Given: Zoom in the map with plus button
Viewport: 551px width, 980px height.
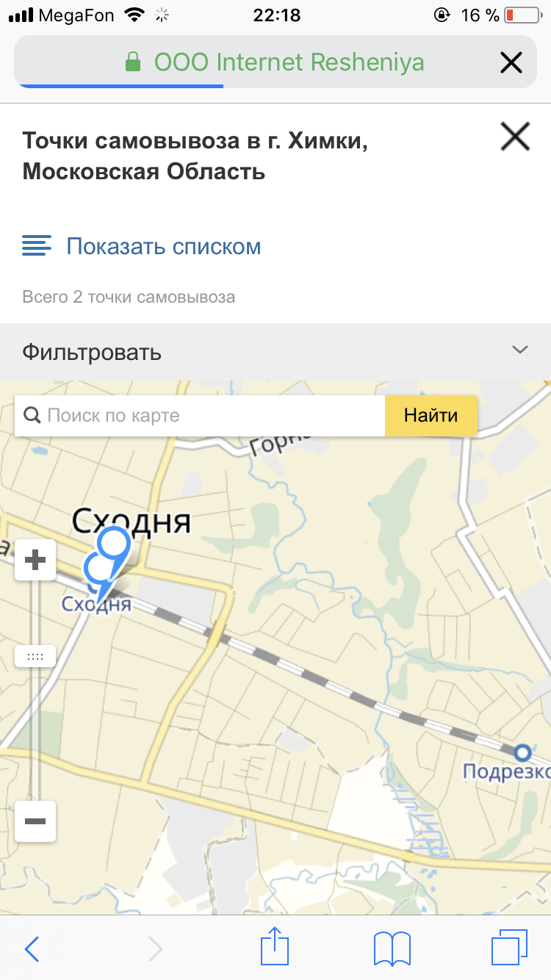Looking at the screenshot, I should tap(35, 561).
